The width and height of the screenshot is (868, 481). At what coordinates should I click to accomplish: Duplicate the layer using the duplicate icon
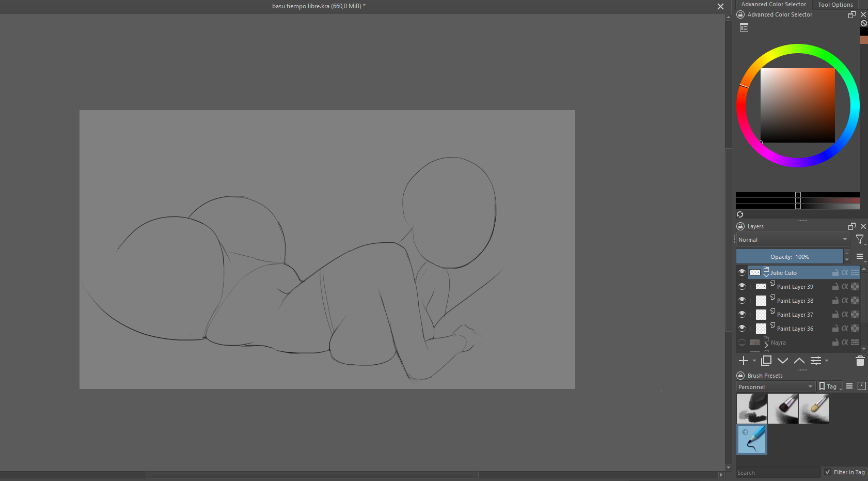[x=766, y=361]
